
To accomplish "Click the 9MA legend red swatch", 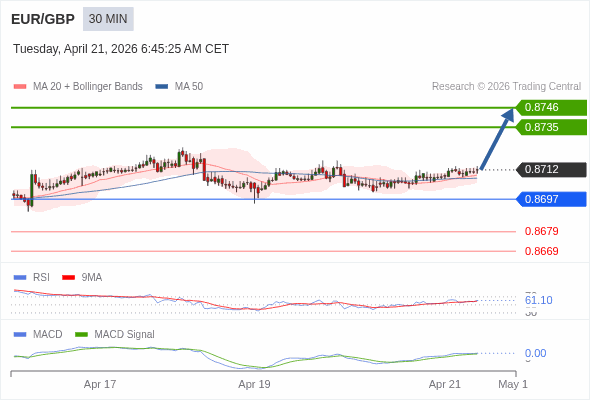I will tap(68, 278).
